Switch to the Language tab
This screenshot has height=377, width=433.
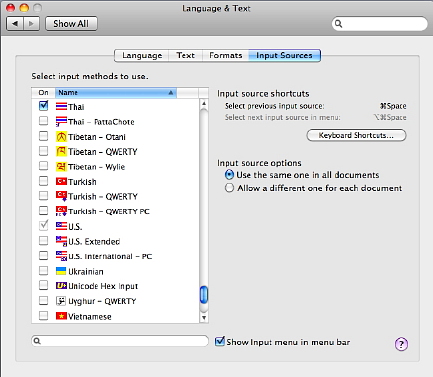142,55
